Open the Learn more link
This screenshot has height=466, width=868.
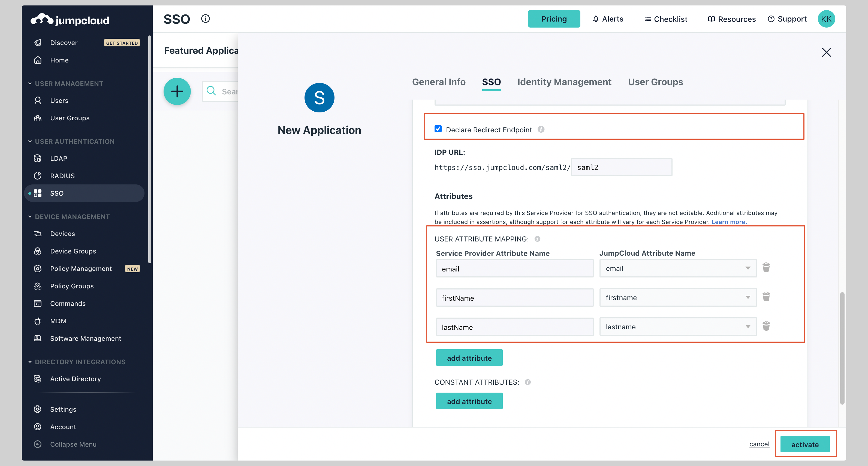pos(728,222)
